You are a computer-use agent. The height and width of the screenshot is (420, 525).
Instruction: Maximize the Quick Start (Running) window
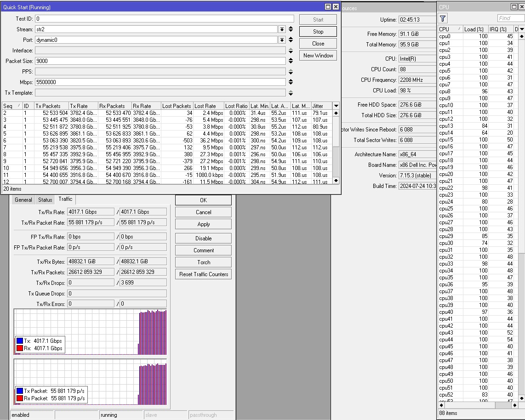(328, 7)
